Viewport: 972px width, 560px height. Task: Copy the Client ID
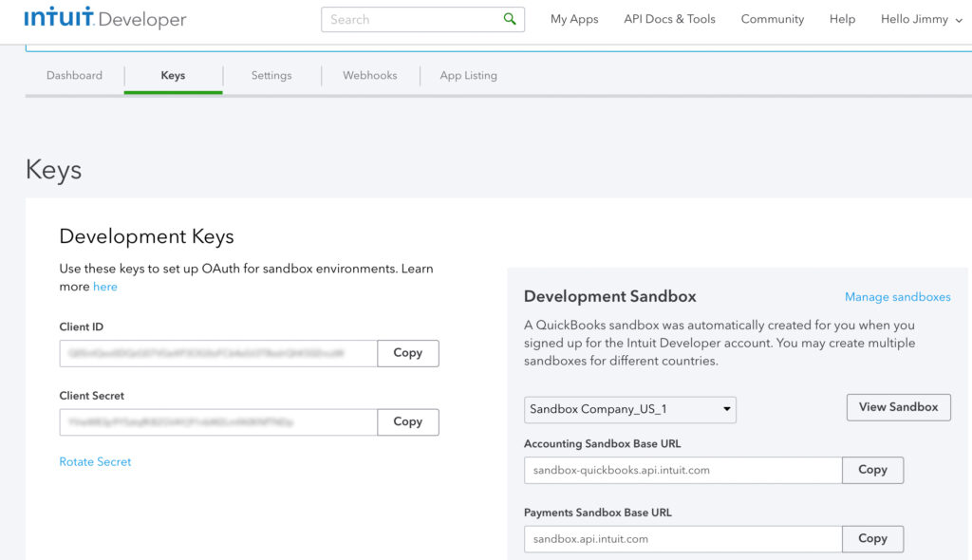[x=408, y=353]
